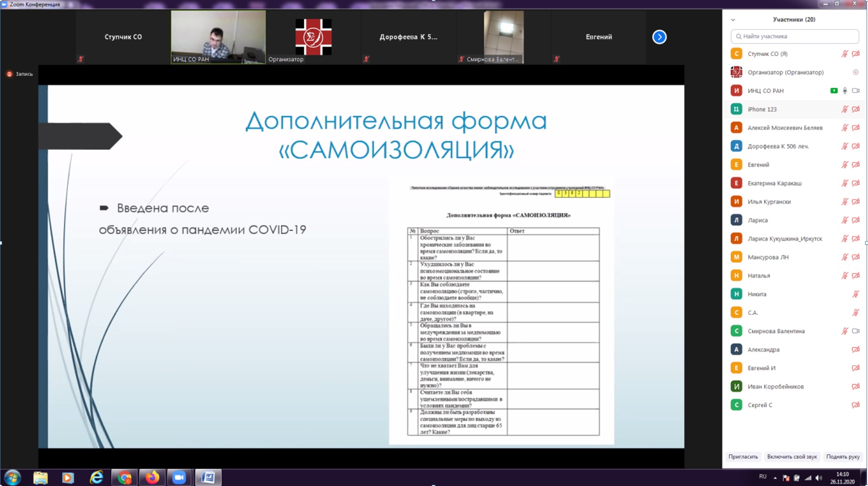Click camera-off icon for iPhone 123

855,109
